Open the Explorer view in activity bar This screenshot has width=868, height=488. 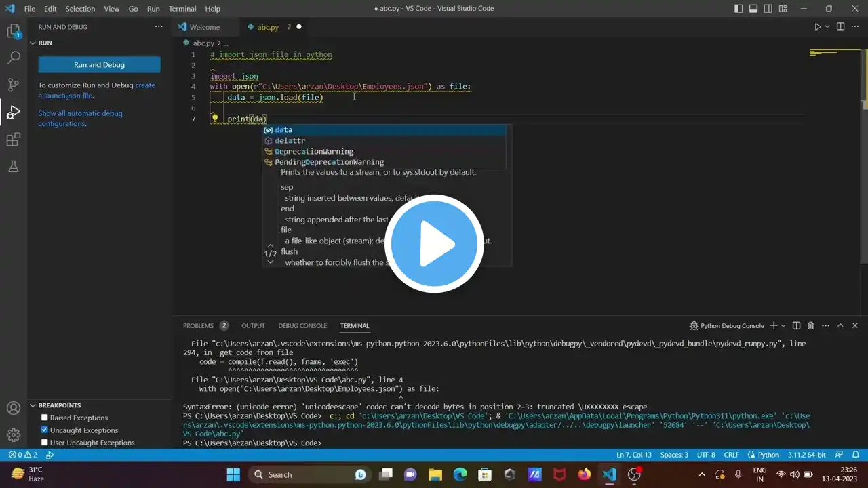coord(13,31)
